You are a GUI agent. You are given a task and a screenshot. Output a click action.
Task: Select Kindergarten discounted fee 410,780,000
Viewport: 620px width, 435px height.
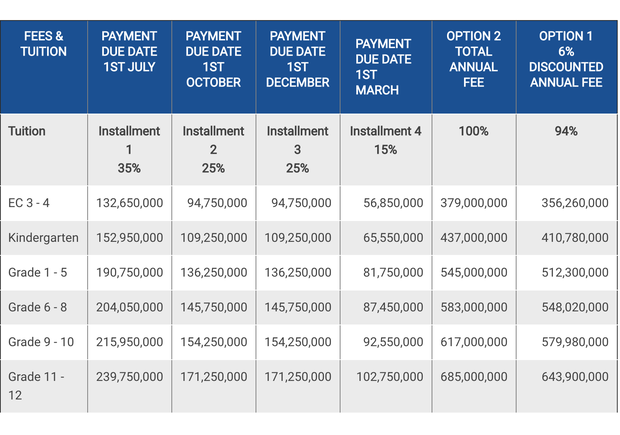pyautogui.click(x=566, y=238)
